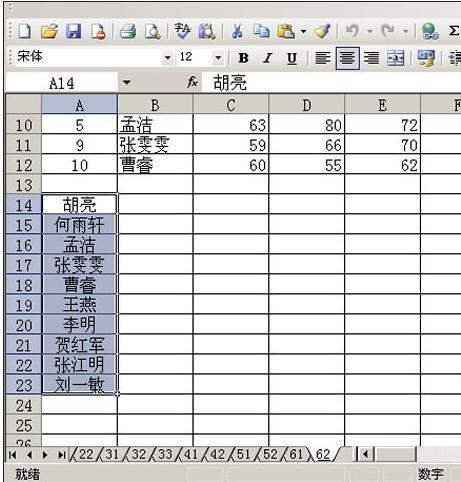The image size is (461, 482).
Task: Jump to the first sheet tab
Action: 13,455
